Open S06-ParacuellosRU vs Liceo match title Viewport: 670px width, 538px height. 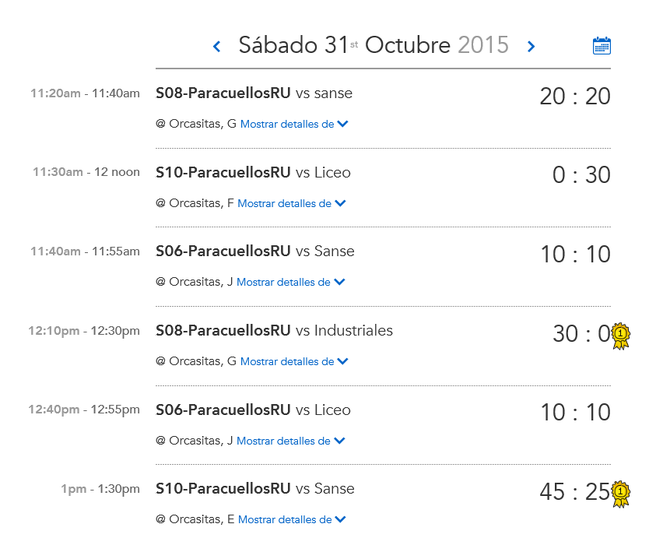tap(253, 410)
